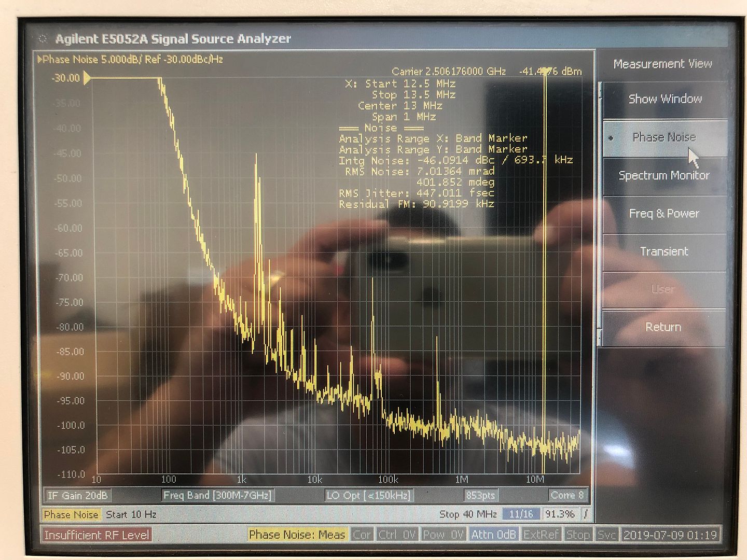Click the 91.3% progress readout

click(x=560, y=514)
